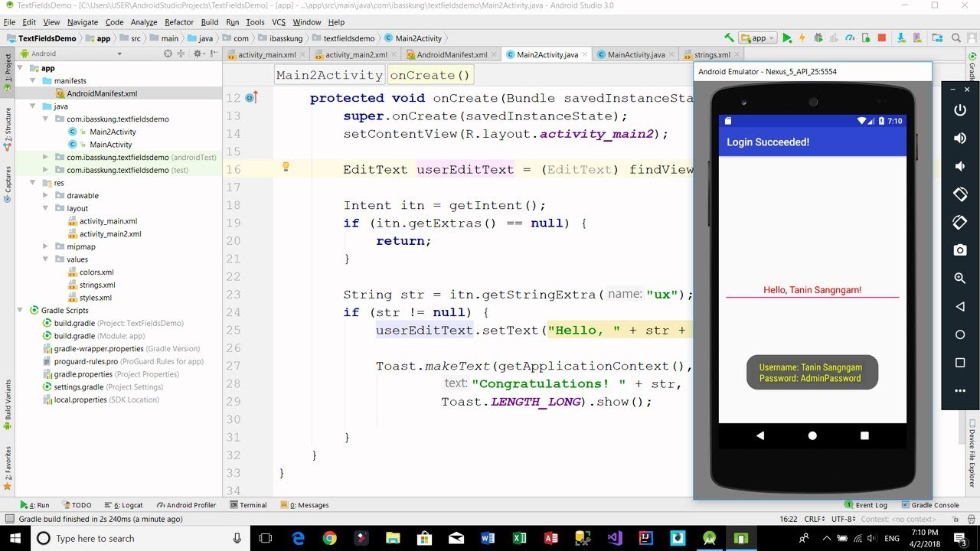Click the Make Project hammer icon

729,37
